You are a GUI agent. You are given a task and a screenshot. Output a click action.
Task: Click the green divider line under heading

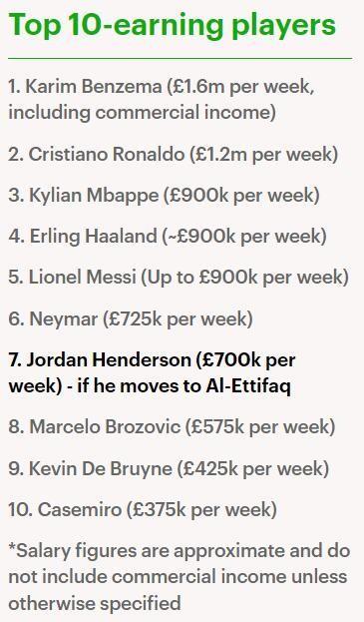click(181, 58)
